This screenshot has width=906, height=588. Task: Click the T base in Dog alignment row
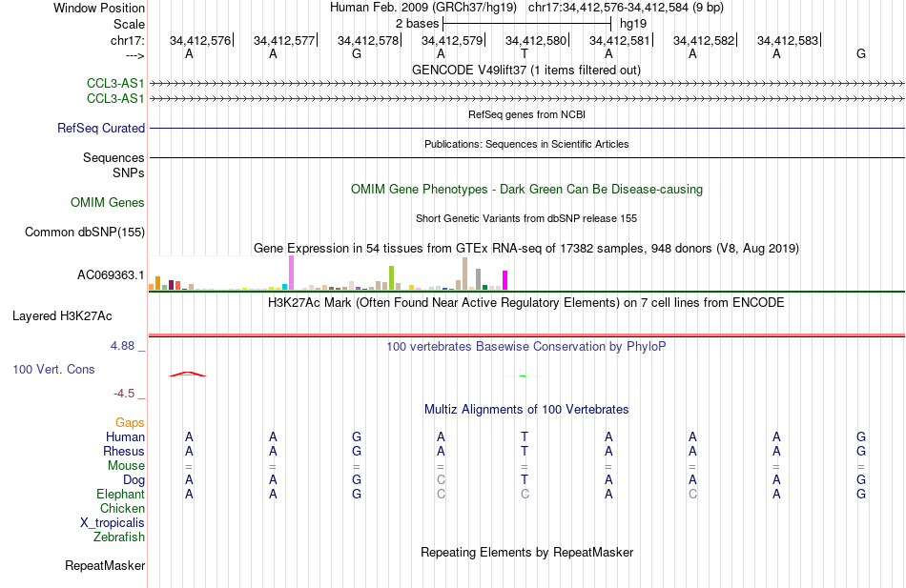pyautogui.click(x=525, y=479)
